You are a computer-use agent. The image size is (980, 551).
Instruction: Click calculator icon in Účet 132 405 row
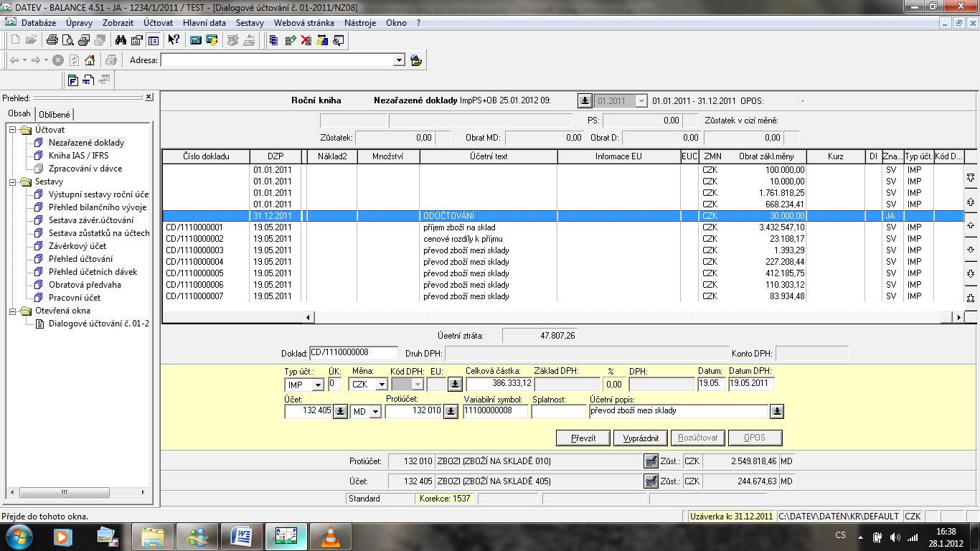[x=651, y=481]
